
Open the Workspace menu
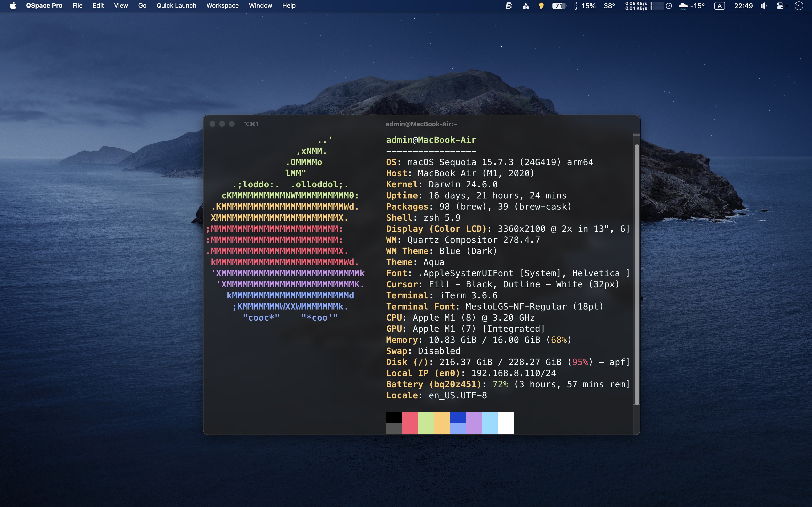pyautogui.click(x=223, y=6)
